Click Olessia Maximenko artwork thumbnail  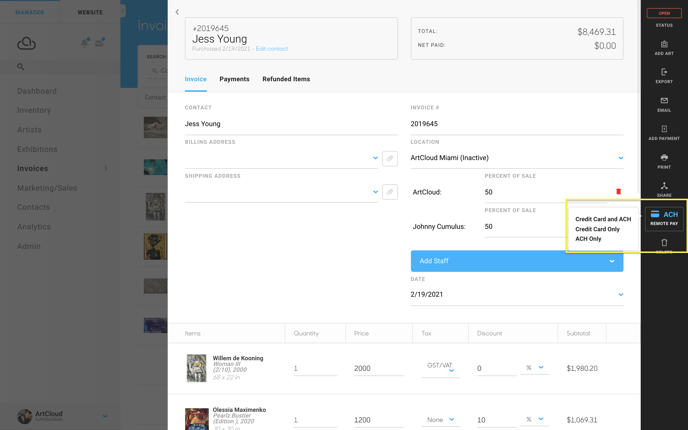pos(197,419)
